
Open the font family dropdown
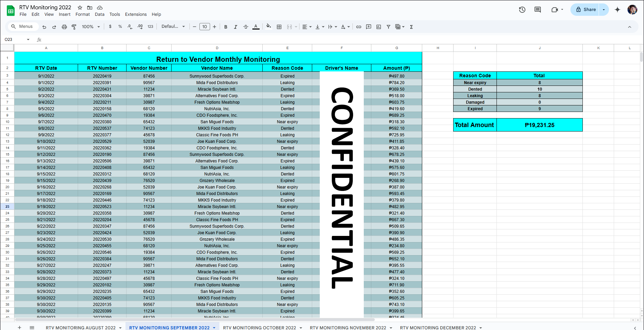coord(173,27)
